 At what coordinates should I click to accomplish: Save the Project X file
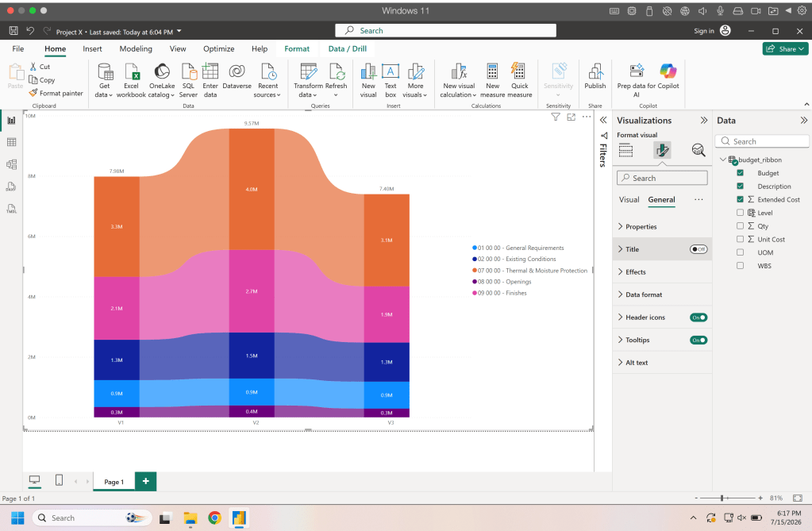click(x=13, y=31)
